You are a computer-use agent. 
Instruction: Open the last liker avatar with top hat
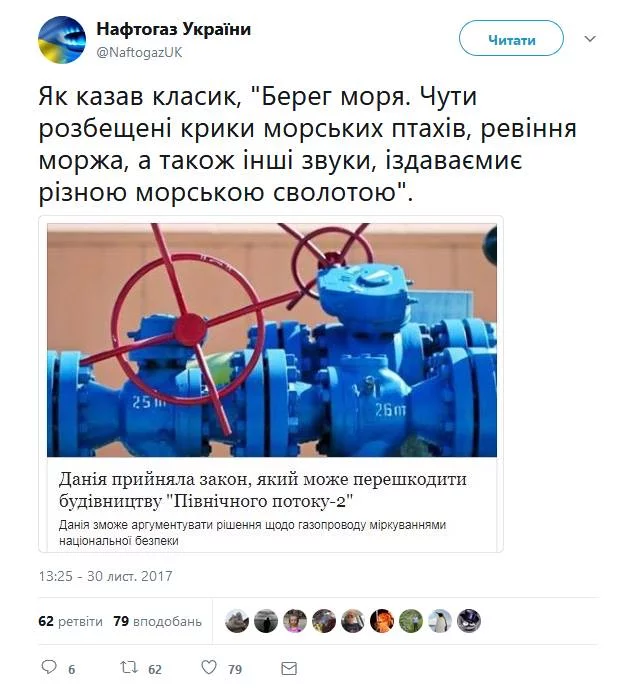pyautogui.click(x=469, y=621)
